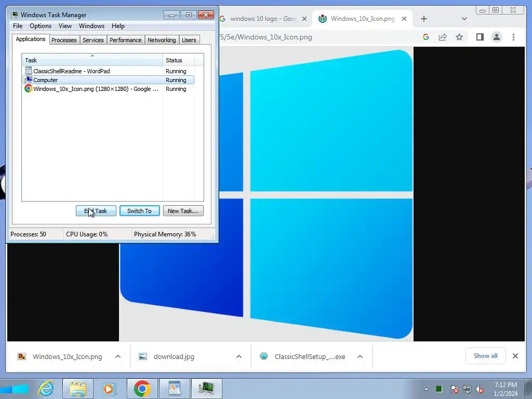Click the taskbar clock 7:12 PM
Image resolution: width=532 pixels, height=399 pixels.
coord(506,389)
